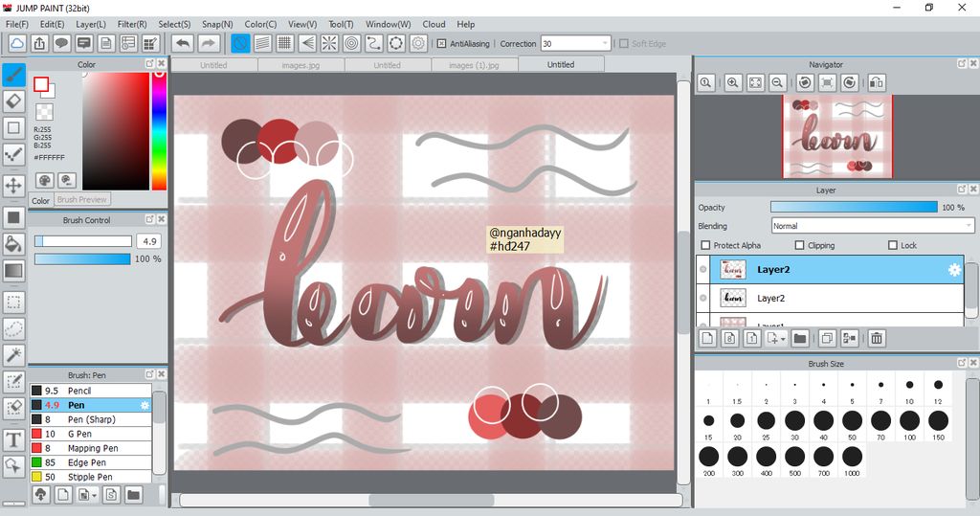Click the transparent color swatch
This screenshot has height=516, width=980.
tap(44, 112)
